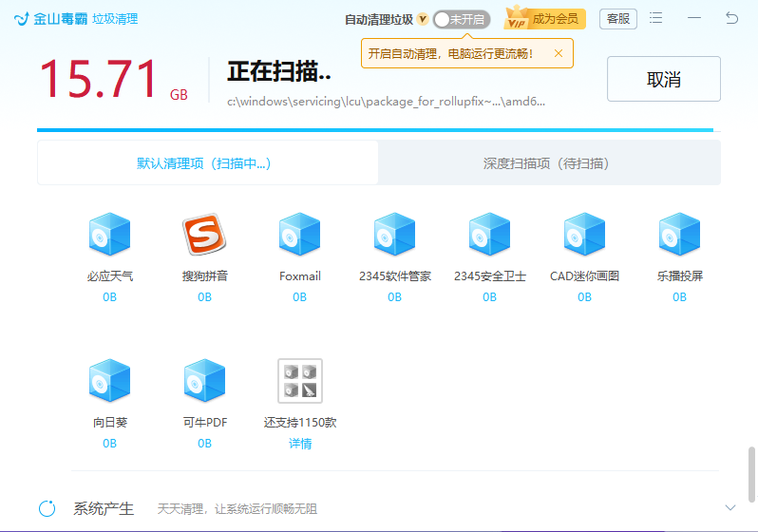Enable the 自动清理垃圾 toggle switch
This screenshot has width=758, height=532.
(461, 19)
